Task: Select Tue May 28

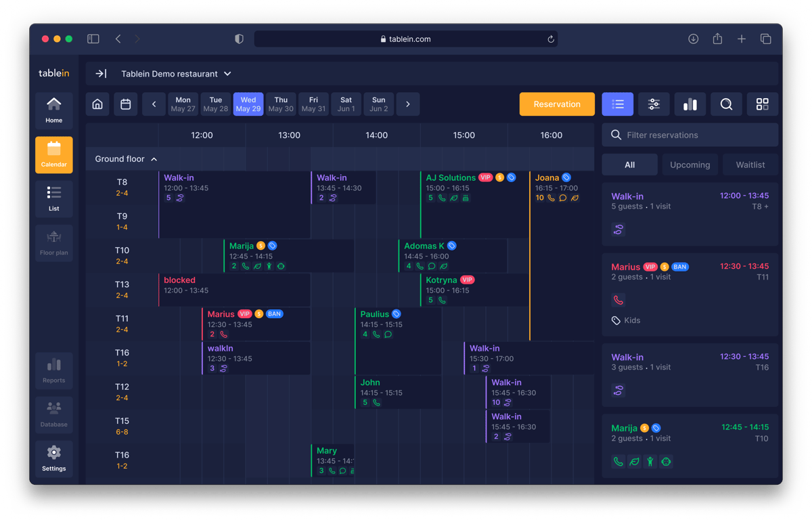Action: (x=216, y=104)
